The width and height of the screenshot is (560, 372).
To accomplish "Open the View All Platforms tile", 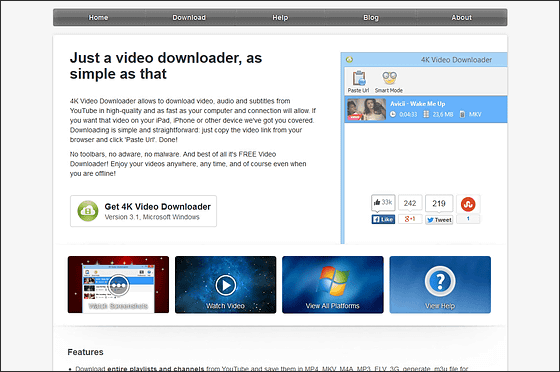I will coord(332,285).
